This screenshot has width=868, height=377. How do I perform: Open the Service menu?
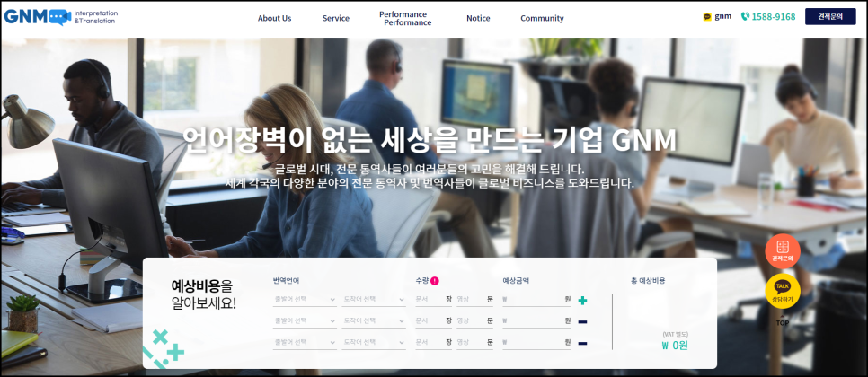coord(335,18)
